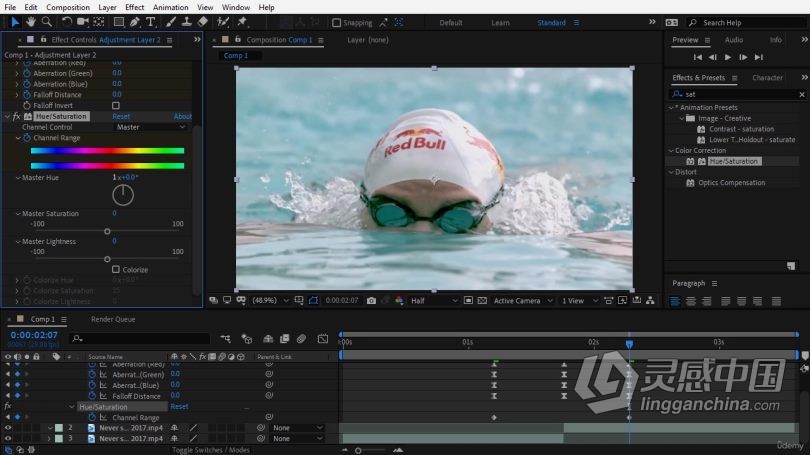Screen dimensions: 810x455
Task: Toggle Aberration (Blue) stopwatch in Effect Controls
Action: [27, 84]
